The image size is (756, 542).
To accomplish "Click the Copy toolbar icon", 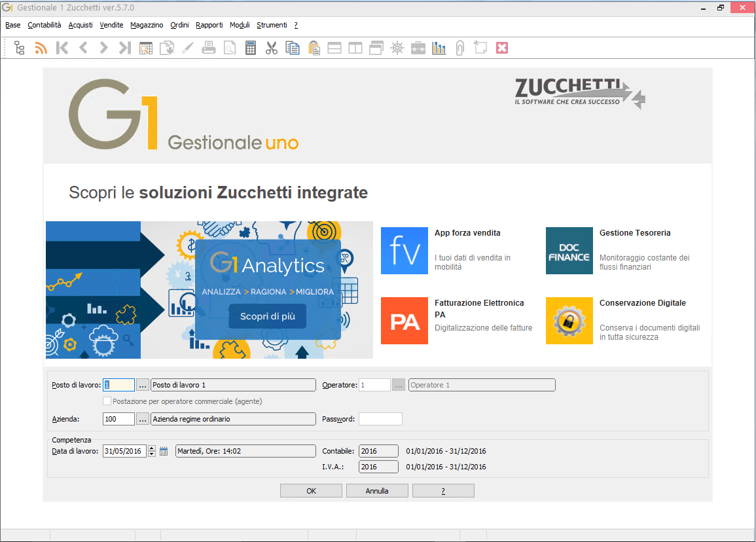I will point(293,47).
